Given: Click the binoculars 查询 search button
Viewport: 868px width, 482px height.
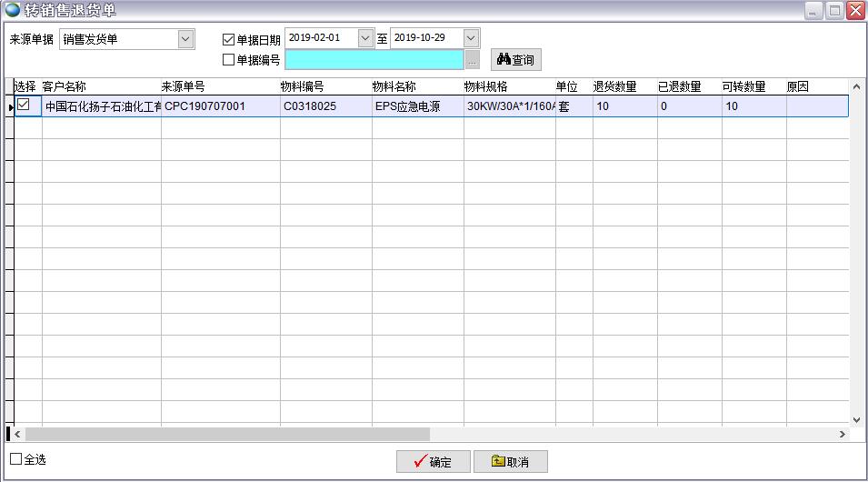Looking at the screenshot, I should (515, 60).
